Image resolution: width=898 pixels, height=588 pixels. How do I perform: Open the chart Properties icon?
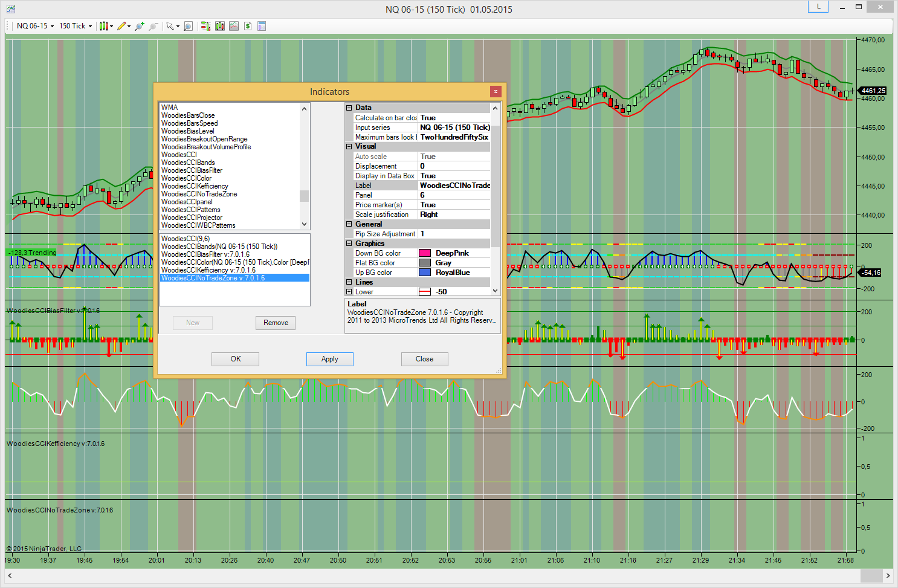(262, 26)
